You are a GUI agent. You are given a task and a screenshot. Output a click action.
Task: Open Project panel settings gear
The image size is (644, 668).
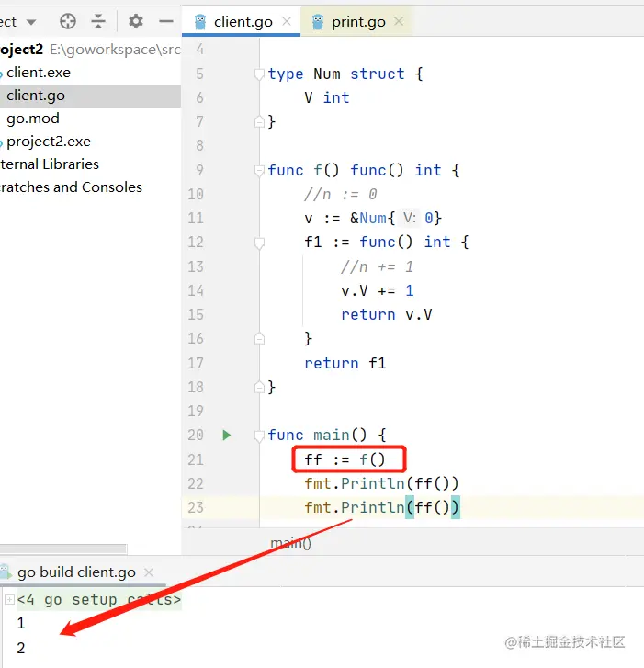pyautogui.click(x=136, y=21)
